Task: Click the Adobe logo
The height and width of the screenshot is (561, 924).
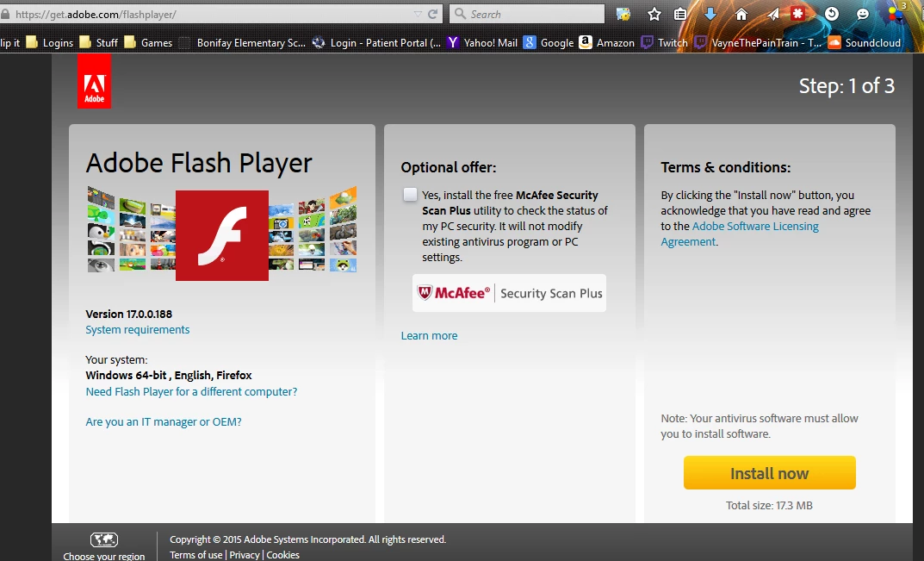Action: click(94, 81)
